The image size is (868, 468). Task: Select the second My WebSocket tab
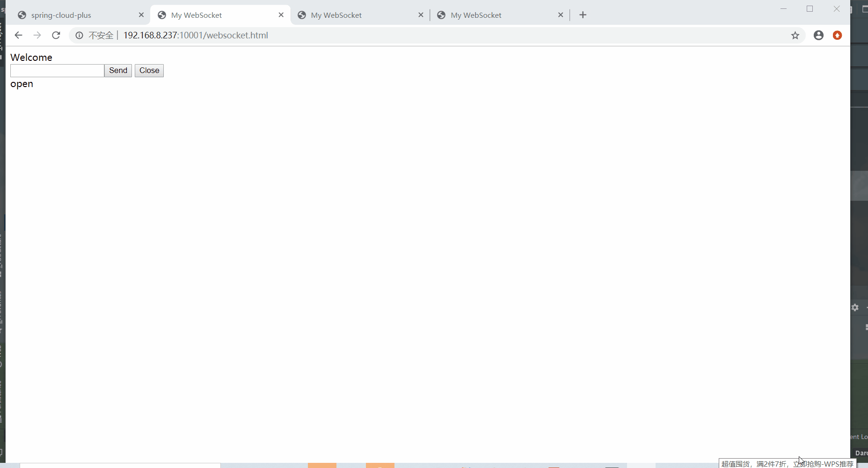tap(359, 15)
